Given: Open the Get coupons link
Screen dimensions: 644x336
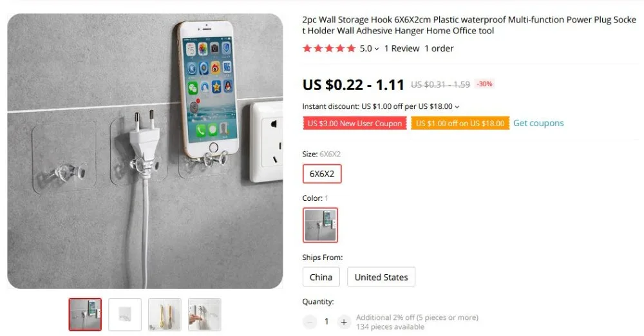Looking at the screenshot, I should point(538,123).
